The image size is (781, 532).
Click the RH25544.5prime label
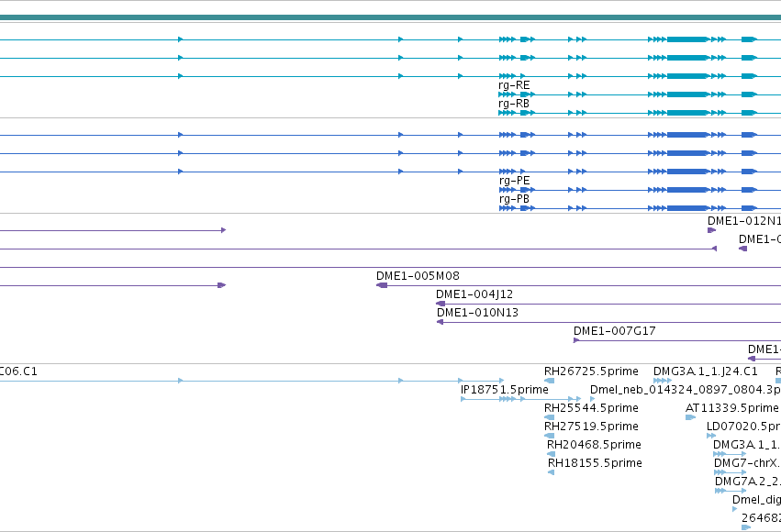(x=591, y=408)
